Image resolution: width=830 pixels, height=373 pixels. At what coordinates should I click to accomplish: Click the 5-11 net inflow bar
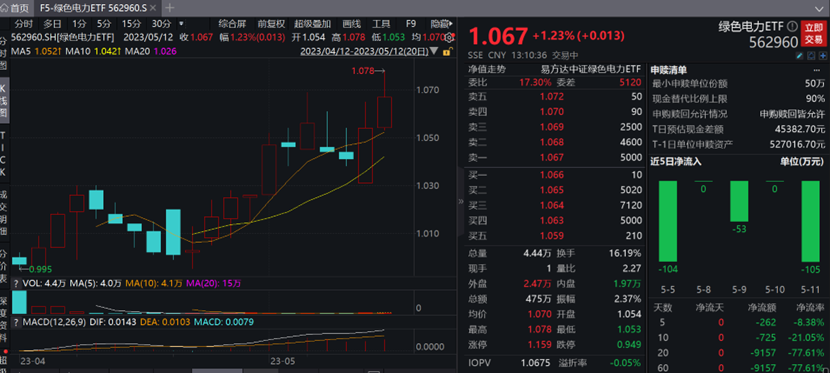coord(810,222)
